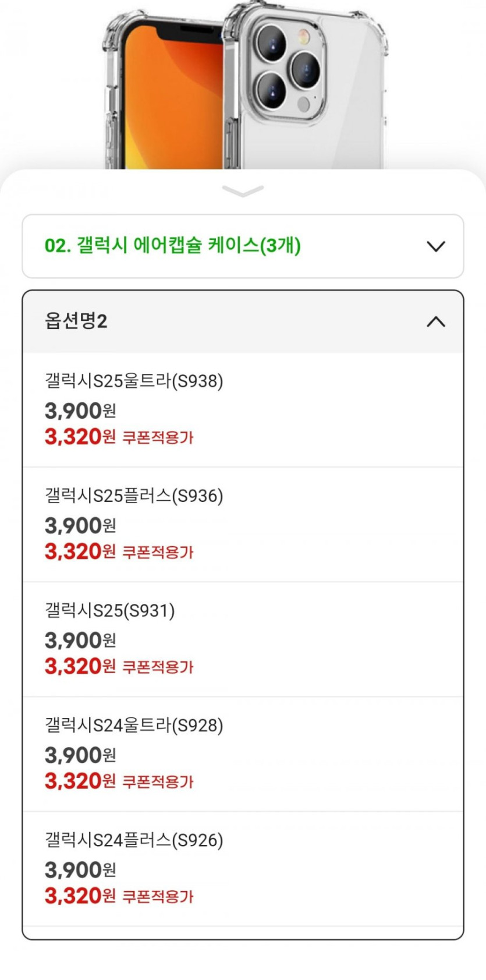486x980 pixels.
Task: Pick the 갤럭시S24울트라(S928) option
Action: point(134,726)
